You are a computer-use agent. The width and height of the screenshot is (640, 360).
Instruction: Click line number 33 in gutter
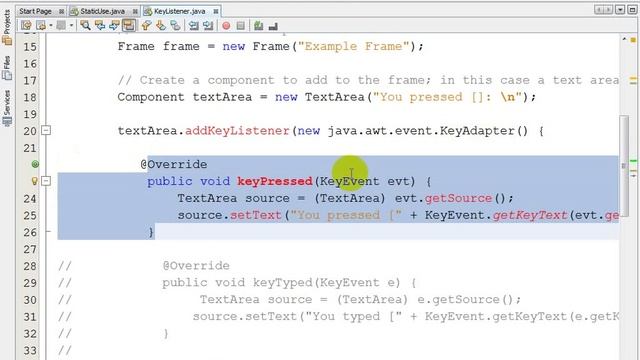coord(29,351)
